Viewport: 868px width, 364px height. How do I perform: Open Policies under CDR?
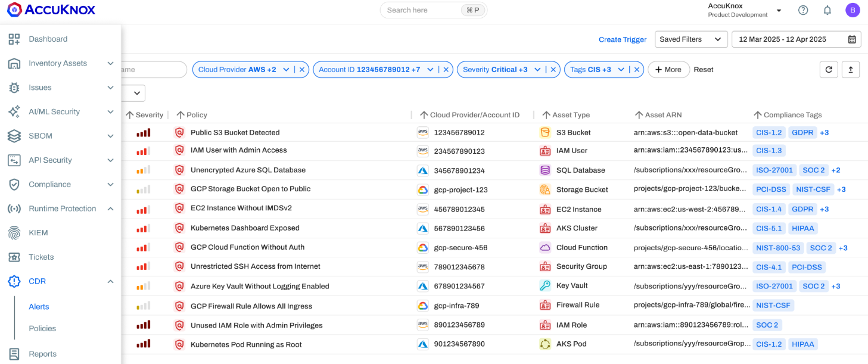click(42, 328)
